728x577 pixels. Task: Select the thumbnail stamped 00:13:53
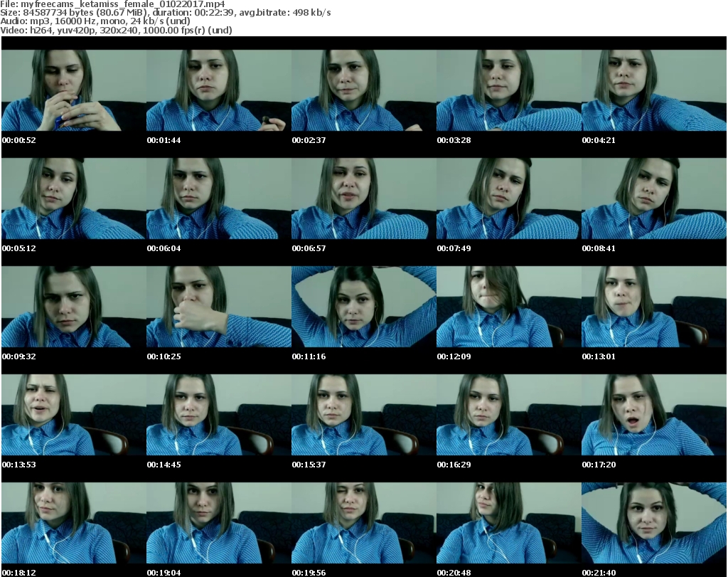point(74,415)
